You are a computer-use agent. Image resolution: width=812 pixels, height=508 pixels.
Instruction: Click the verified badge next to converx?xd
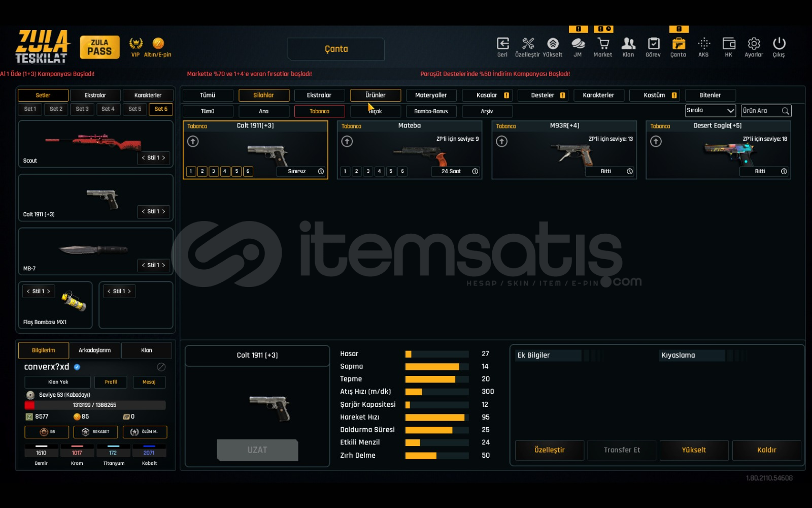77,367
